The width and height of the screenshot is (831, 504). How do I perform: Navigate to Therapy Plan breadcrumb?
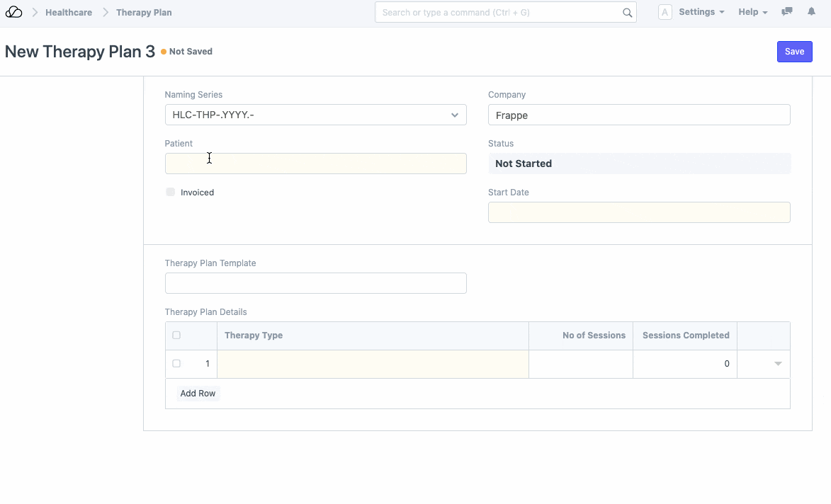144,12
